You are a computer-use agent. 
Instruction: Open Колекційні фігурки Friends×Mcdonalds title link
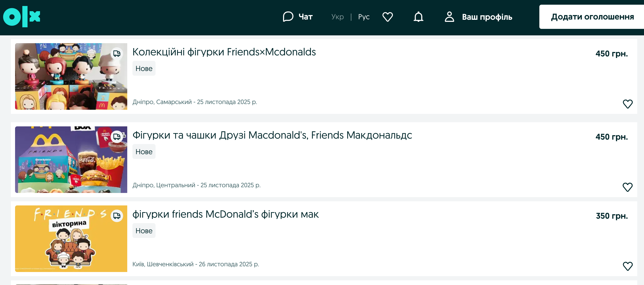coord(224,52)
